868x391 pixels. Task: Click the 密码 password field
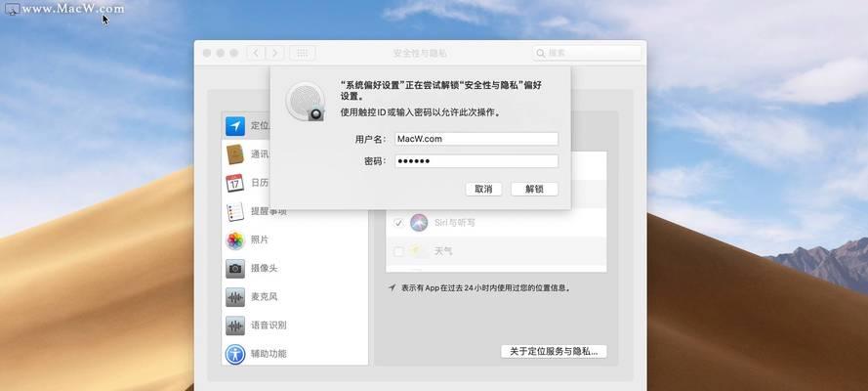coord(476,161)
